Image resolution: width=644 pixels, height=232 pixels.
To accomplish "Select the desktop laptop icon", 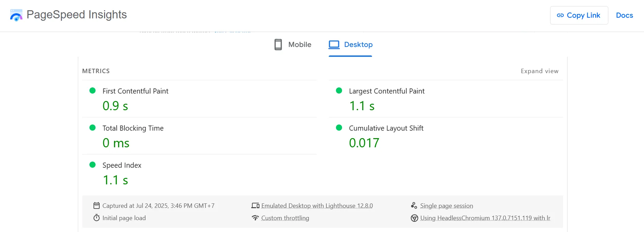I will point(334,45).
